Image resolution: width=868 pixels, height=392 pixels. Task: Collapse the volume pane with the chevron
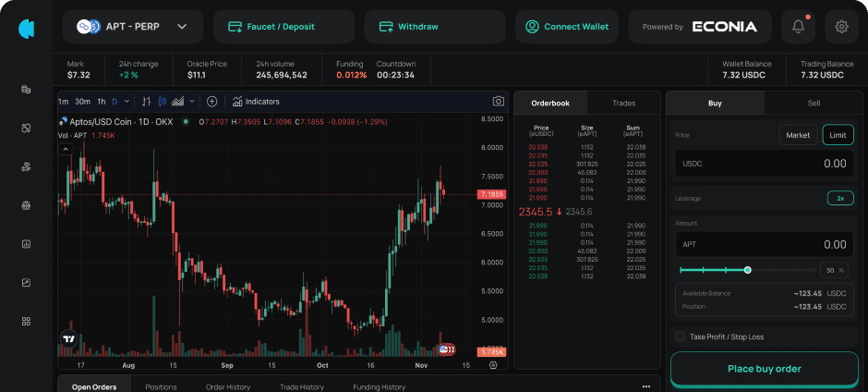pos(66,148)
